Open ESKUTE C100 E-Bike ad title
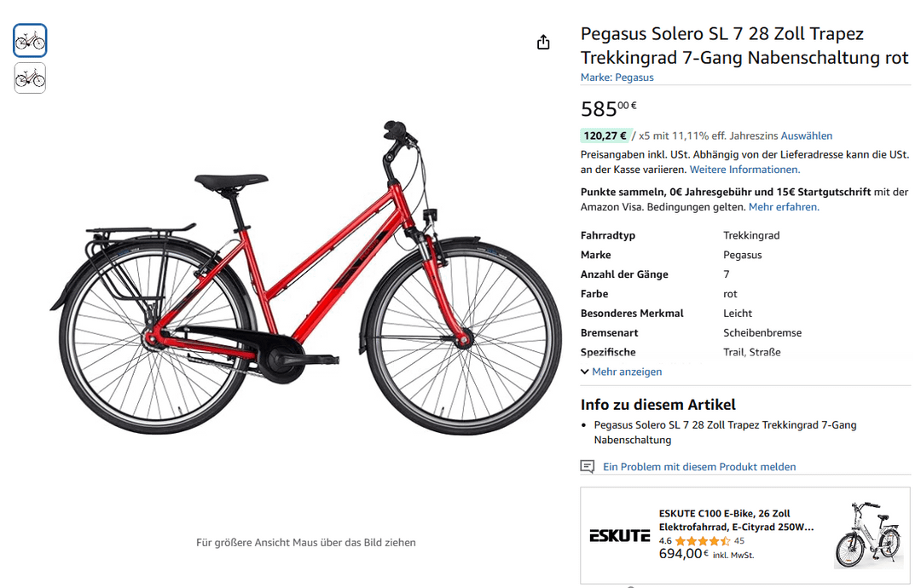Screen dimensions: 921x588 pos(736,520)
